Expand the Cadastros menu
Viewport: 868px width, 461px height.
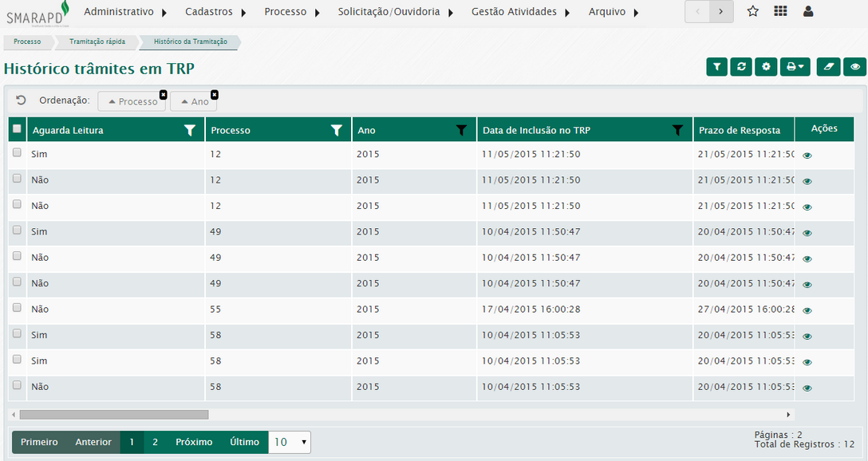(215, 12)
